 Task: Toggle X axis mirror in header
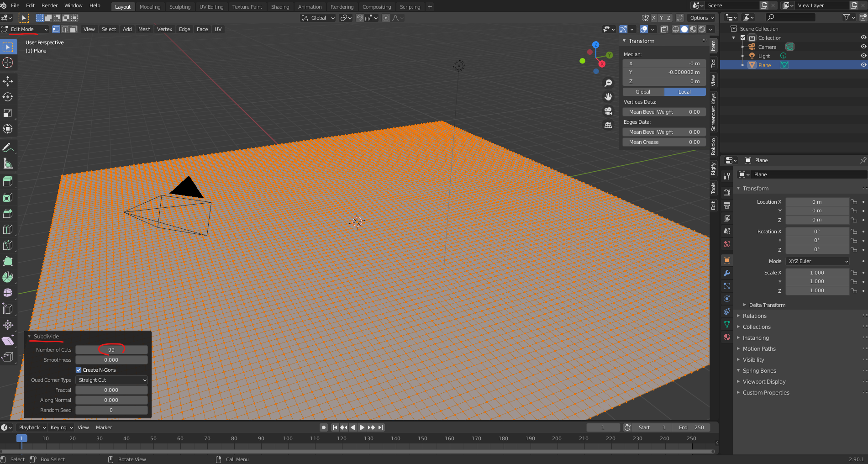pos(653,18)
